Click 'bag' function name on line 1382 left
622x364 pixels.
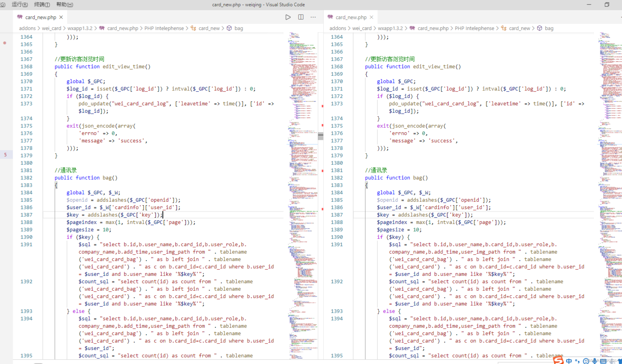point(107,178)
